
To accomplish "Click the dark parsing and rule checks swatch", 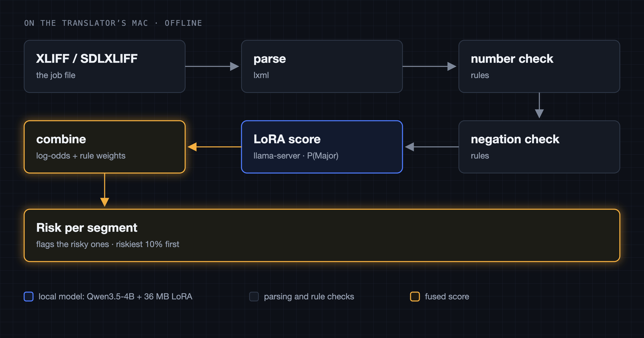I will (x=254, y=297).
